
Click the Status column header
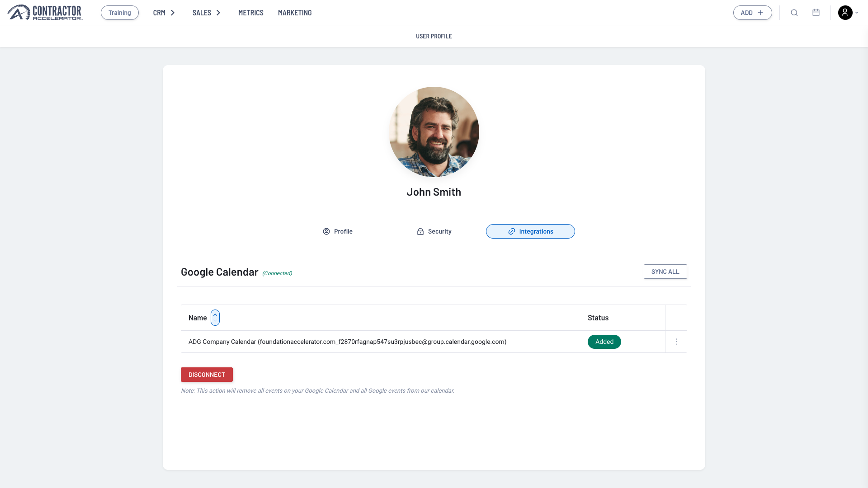(x=598, y=318)
